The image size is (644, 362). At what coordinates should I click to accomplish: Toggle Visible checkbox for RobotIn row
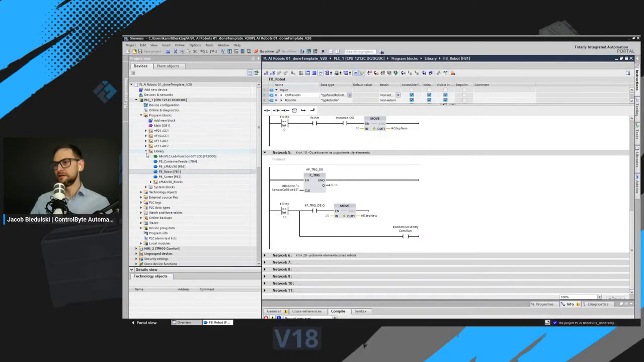click(445, 100)
